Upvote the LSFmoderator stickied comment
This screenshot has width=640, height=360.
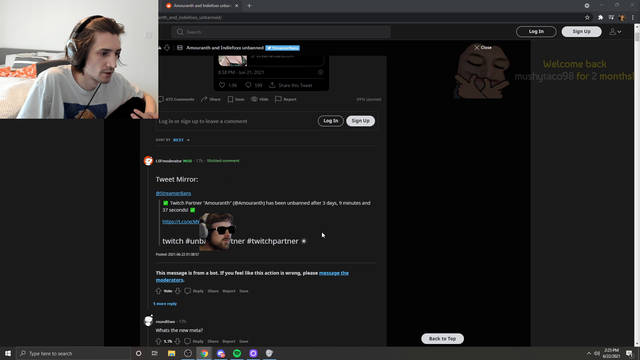pyautogui.click(x=158, y=291)
